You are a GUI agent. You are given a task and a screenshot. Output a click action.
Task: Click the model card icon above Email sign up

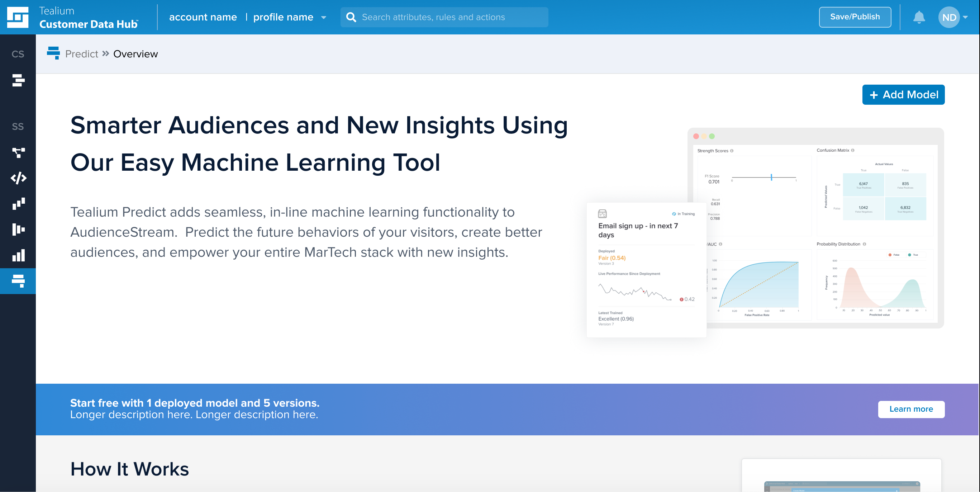[602, 213]
